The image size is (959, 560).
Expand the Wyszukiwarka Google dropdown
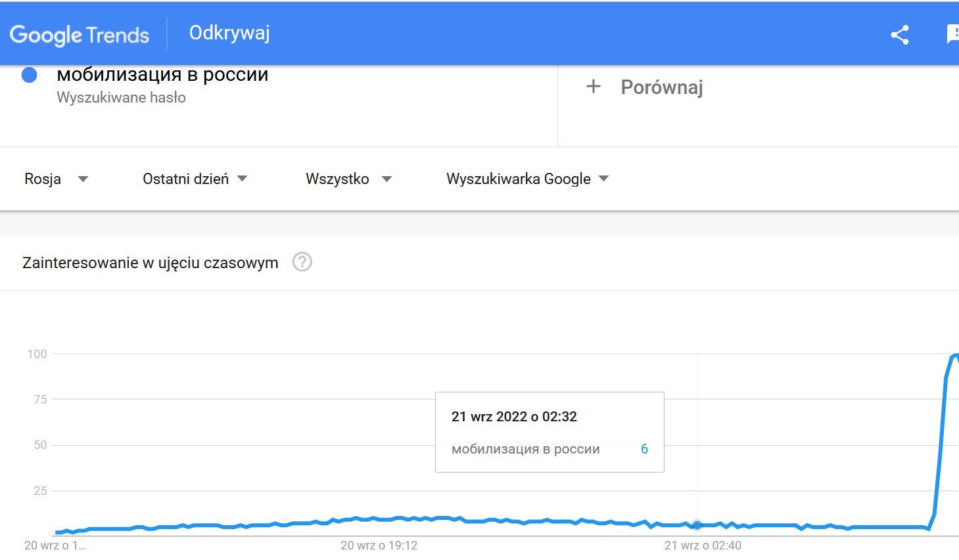tap(526, 178)
